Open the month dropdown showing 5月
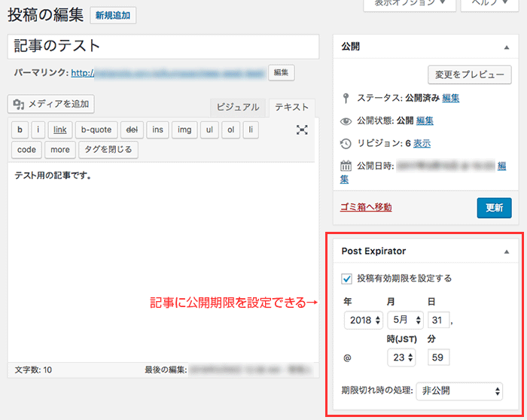Screen dimensions: 527x420 (405, 320)
